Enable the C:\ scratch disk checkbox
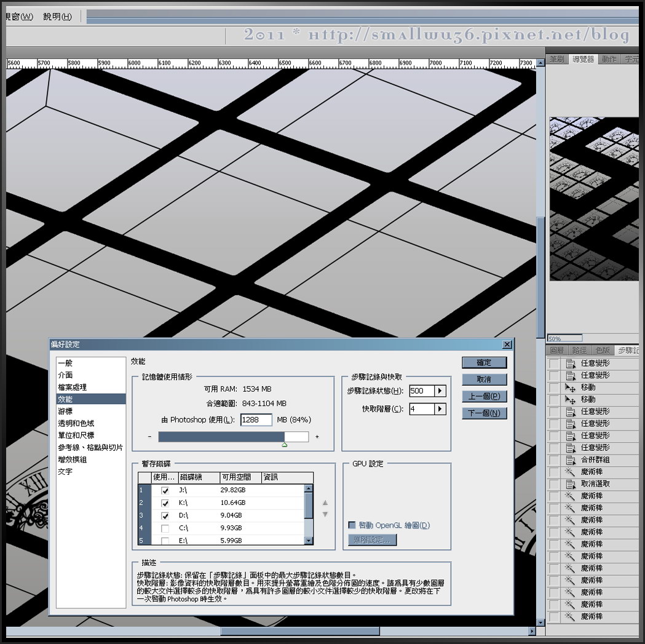Viewport: 645px width, 644px height. (x=165, y=528)
